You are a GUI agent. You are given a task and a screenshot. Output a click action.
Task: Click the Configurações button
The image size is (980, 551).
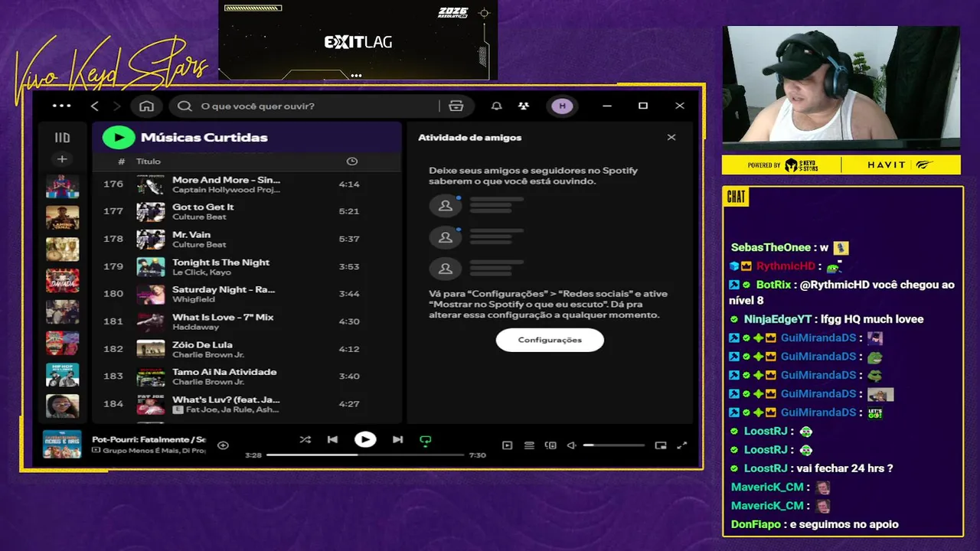click(550, 340)
